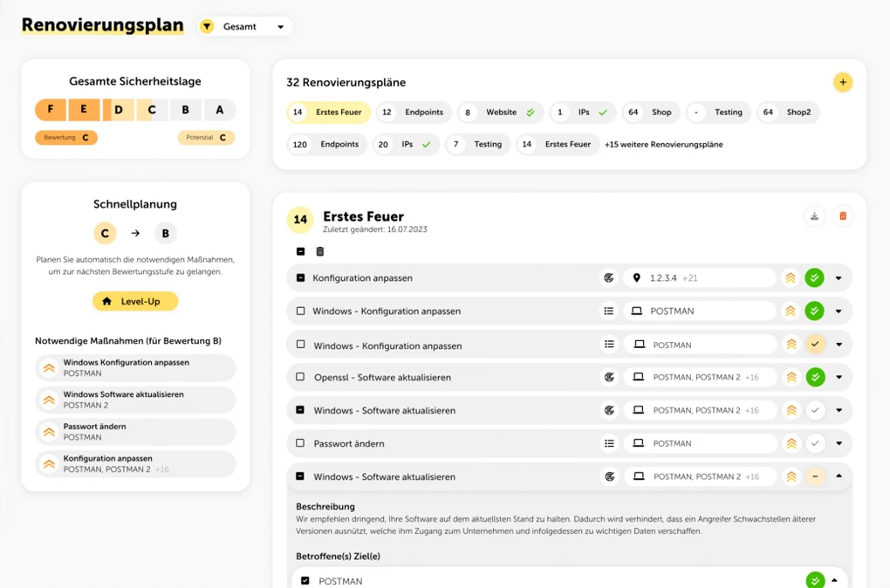This screenshot has height=588, width=890.
Task: Click the priority chevrons icon on Konfiguration anpassen row
Action: tap(790, 277)
